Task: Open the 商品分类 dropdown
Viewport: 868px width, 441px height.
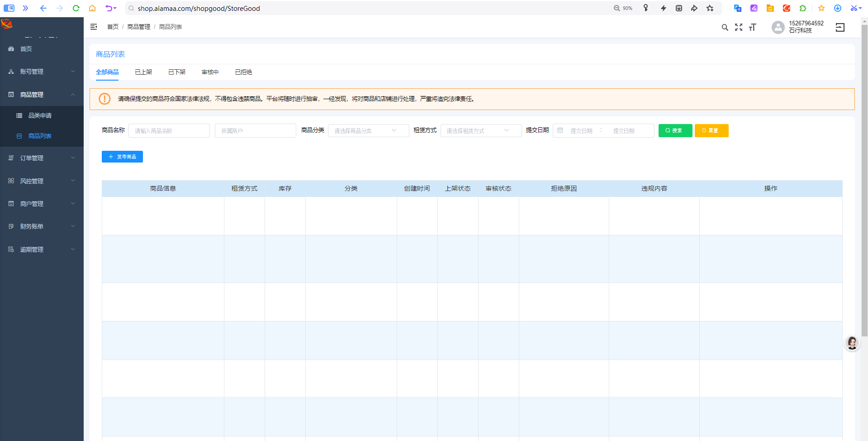Action: click(x=369, y=131)
